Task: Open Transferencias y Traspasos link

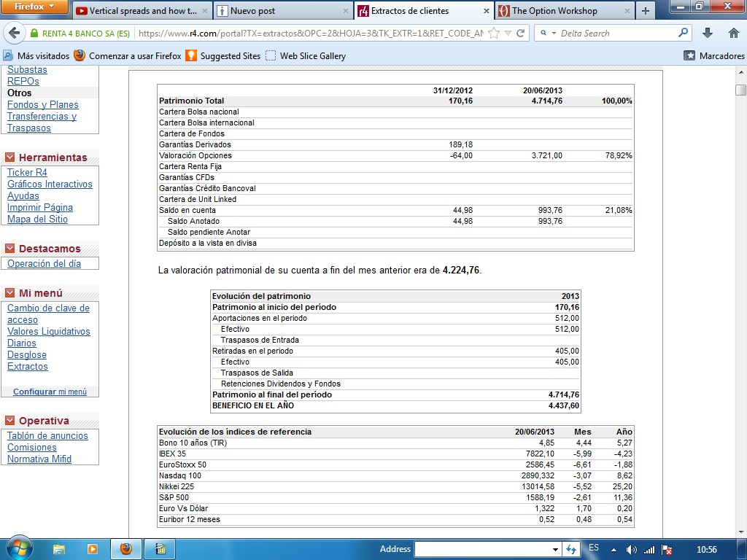Action: tap(42, 122)
